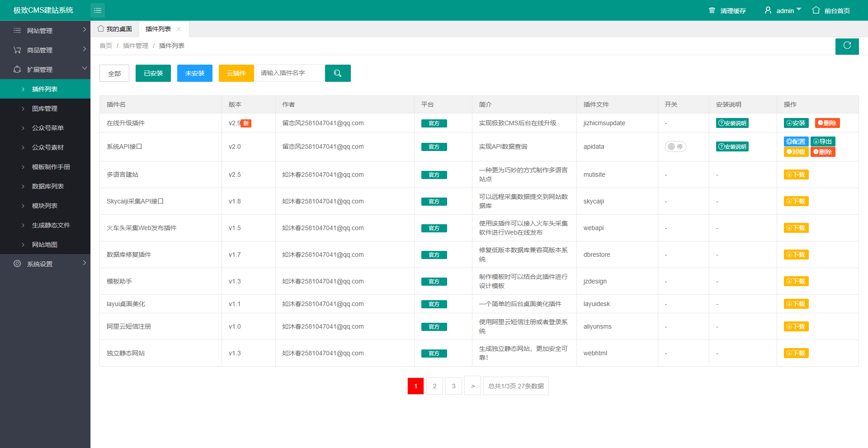This screenshot has width=868, height=448.
Task: Go to pagination page 2
Action: [434, 386]
